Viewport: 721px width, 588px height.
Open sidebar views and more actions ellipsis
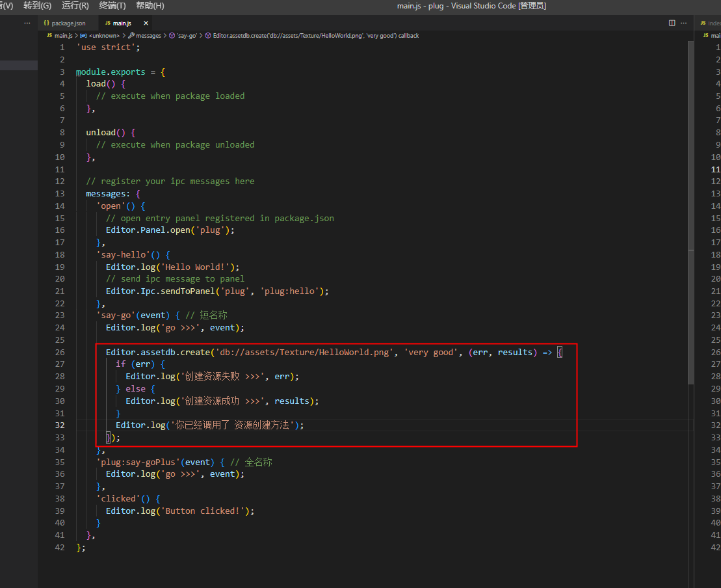[x=27, y=23]
